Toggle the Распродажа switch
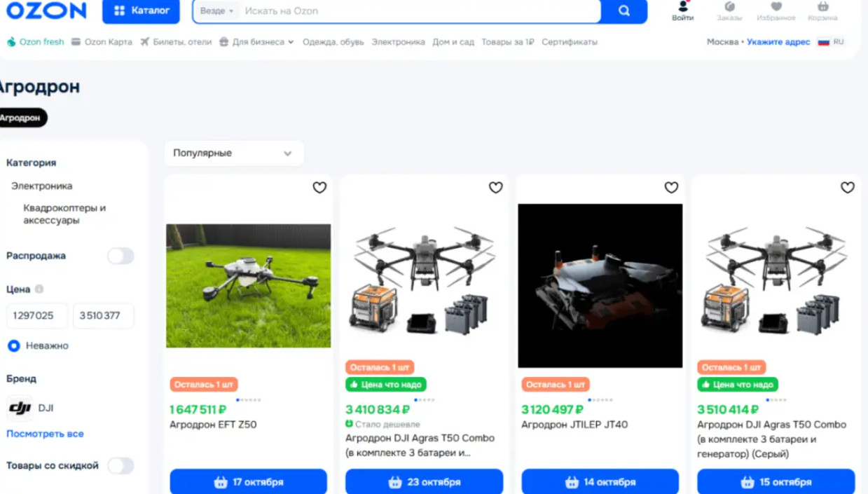The width and height of the screenshot is (868, 494). [x=120, y=256]
